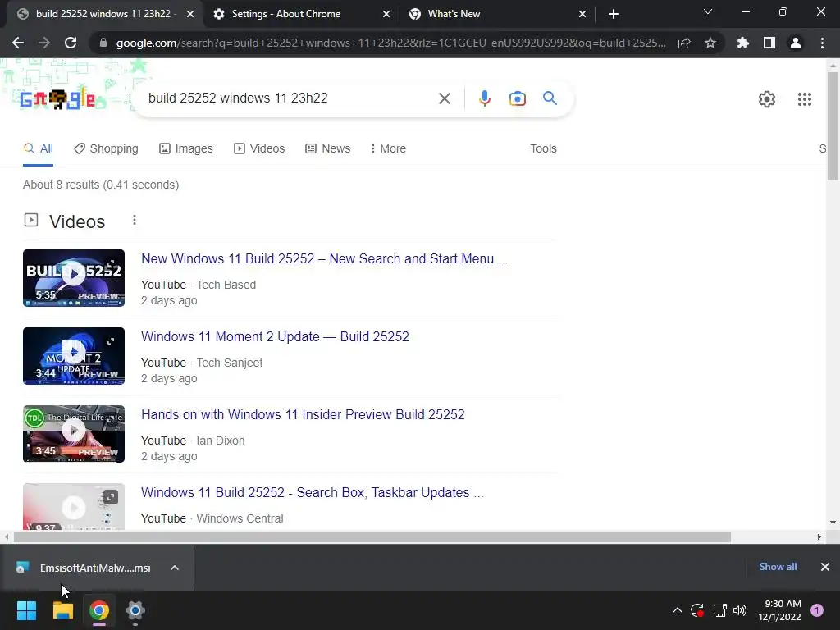Open Google apps grid
The width and height of the screenshot is (840, 630).
coord(804,99)
